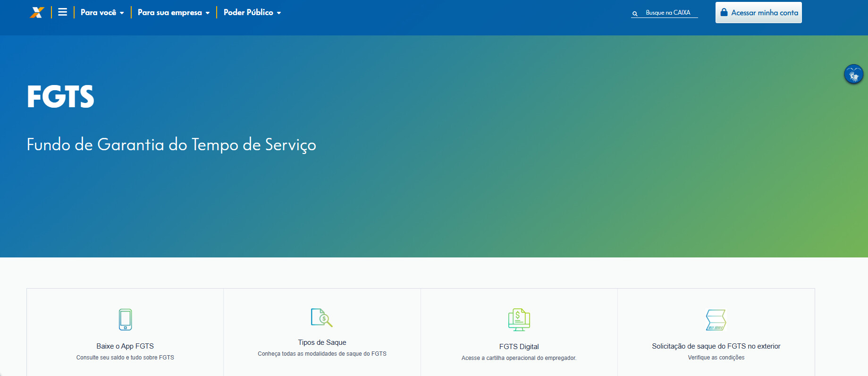
Task: Click the CAIXA logo icon
Action: pyautogui.click(x=37, y=12)
